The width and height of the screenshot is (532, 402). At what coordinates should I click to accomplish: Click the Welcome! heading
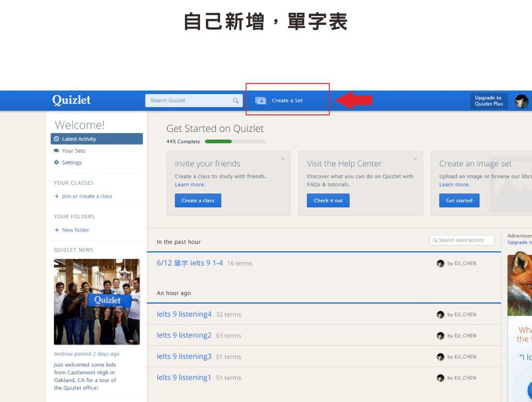coord(79,125)
